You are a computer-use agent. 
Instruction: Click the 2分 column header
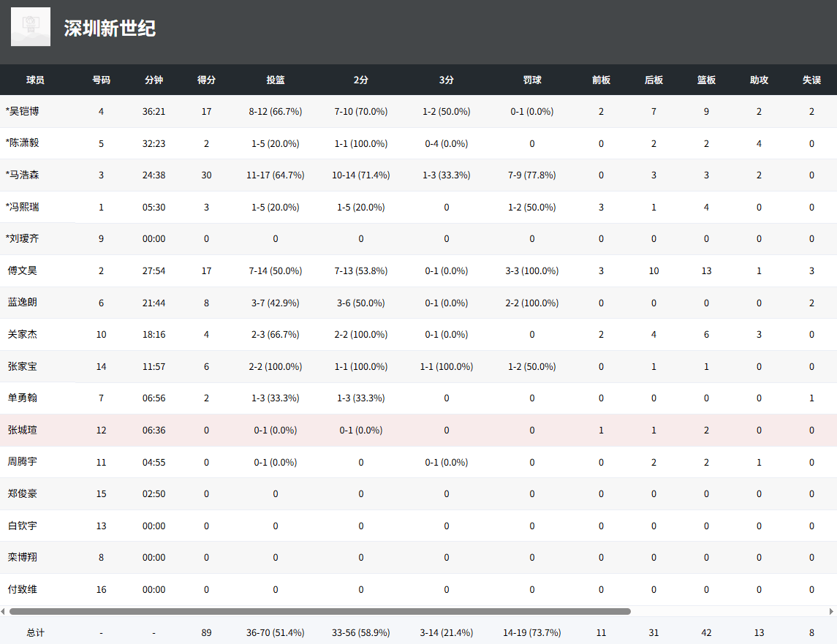[361, 80]
